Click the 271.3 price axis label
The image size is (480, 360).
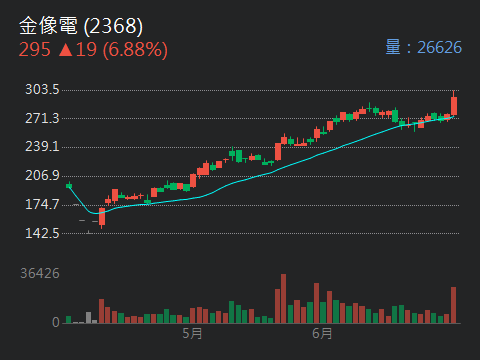click(42, 118)
